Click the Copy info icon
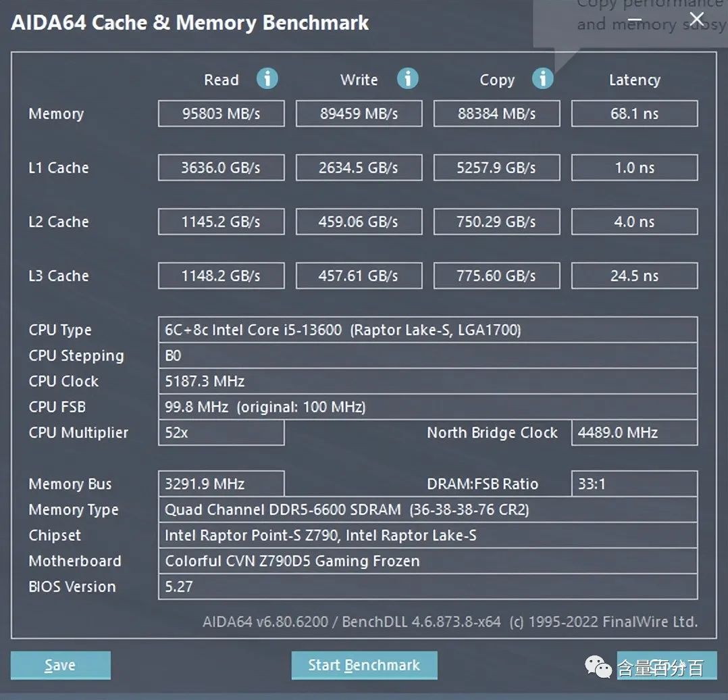Viewport: 728px width, 700px height. coord(543,78)
